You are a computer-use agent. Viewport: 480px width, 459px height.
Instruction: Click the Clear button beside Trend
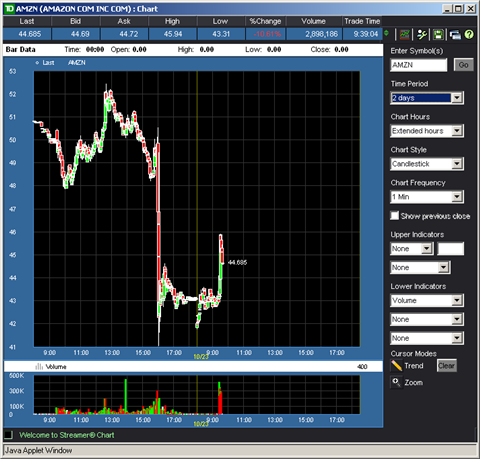(x=447, y=366)
